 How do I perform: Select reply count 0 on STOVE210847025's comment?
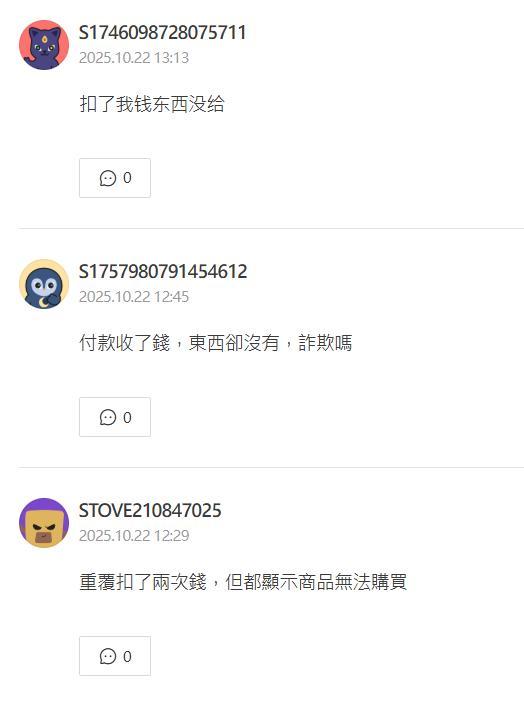[127, 656]
